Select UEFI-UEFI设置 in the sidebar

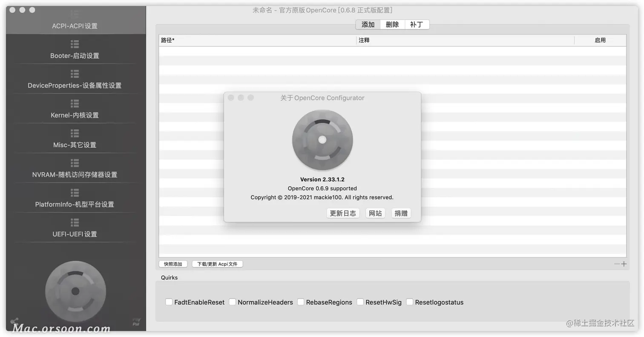(75, 234)
